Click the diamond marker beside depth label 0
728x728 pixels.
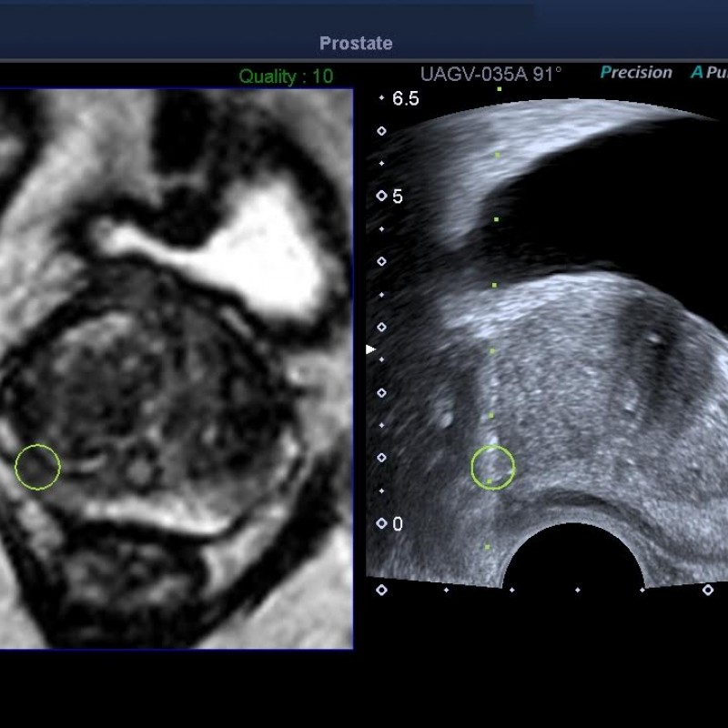pyautogui.click(x=381, y=524)
